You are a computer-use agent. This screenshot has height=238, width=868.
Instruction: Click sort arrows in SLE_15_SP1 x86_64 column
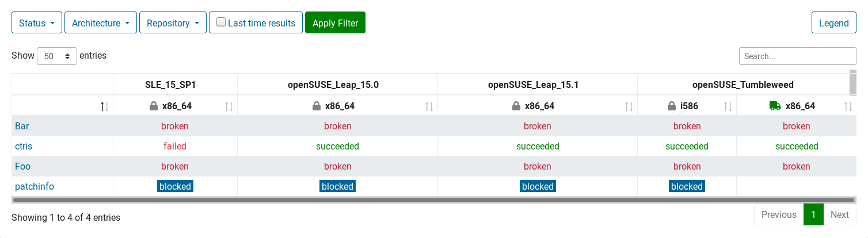tap(229, 106)
